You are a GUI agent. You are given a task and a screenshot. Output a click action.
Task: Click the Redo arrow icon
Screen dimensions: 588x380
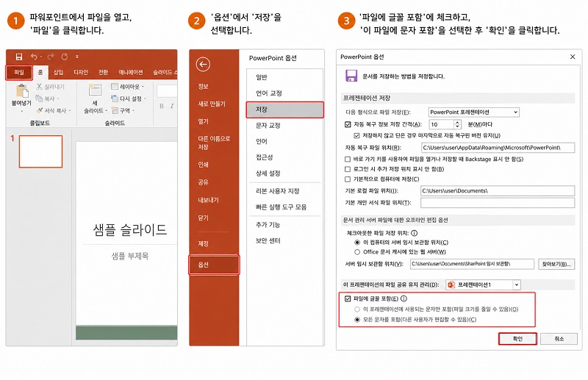[51, 57]
